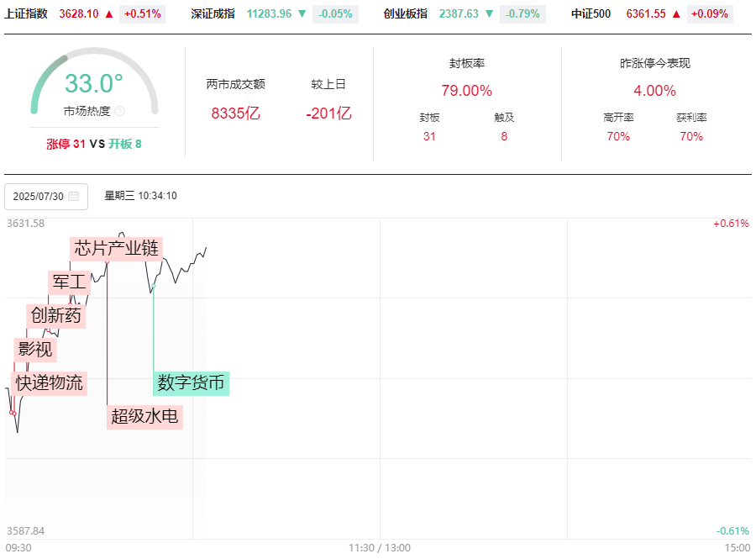The image size is (756, 559).
Task: Click the 快递物流 sector tag
Action: click(50, 383)
